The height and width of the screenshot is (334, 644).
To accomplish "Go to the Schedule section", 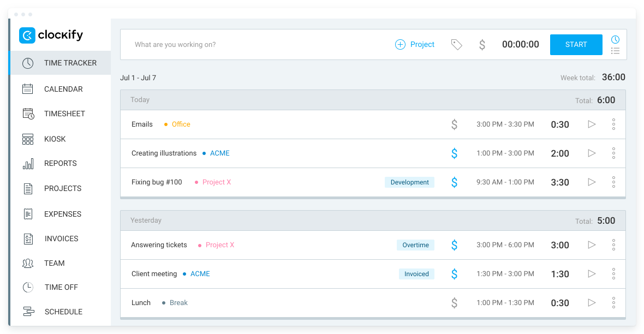I will [x=63, y=312].
